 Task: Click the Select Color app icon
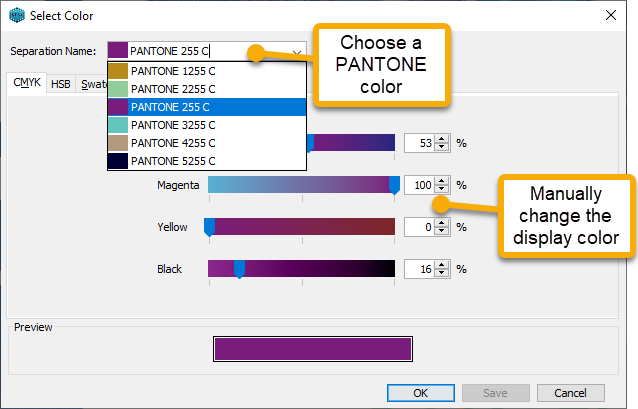(18, 14)
